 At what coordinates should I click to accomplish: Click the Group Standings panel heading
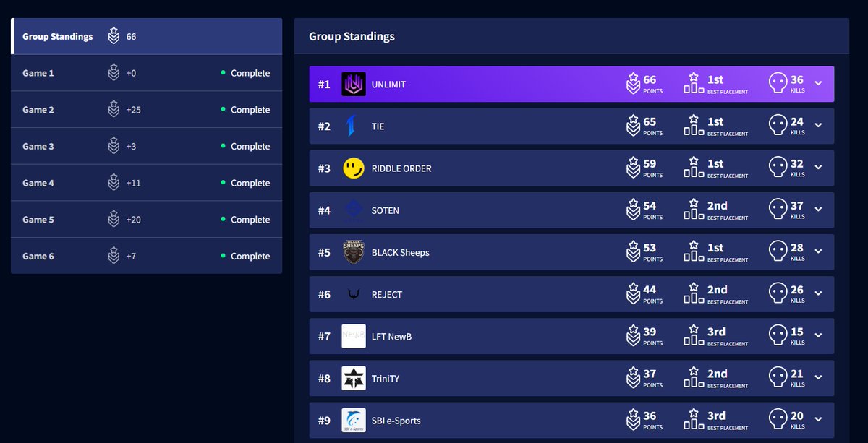coord(352,36)
